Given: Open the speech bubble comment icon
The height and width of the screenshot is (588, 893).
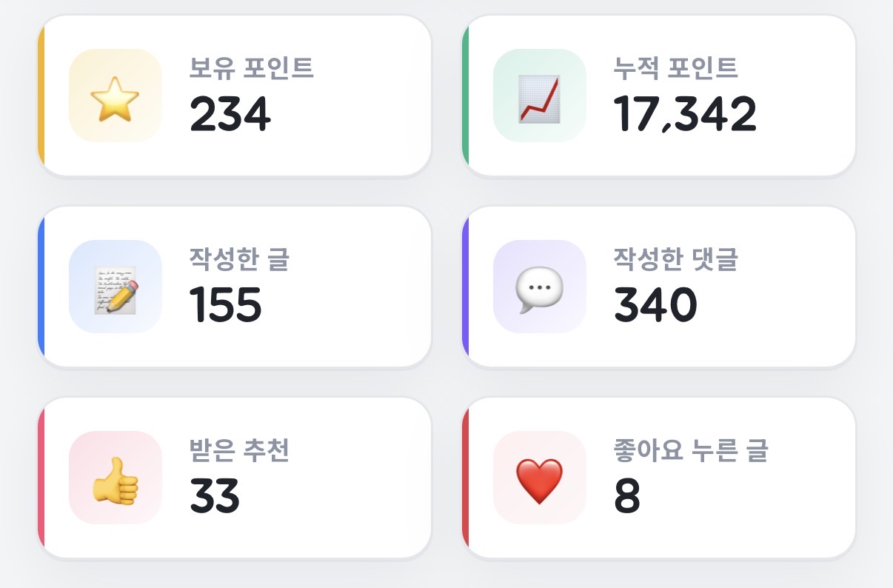Looking at the screenshot, I should 539,287.
